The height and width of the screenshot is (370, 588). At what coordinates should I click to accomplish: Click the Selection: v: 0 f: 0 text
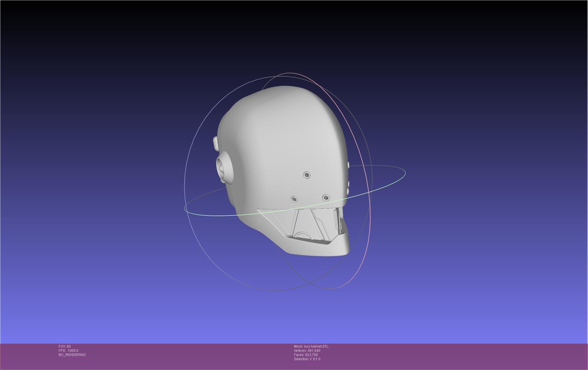[x=307, y=359]
